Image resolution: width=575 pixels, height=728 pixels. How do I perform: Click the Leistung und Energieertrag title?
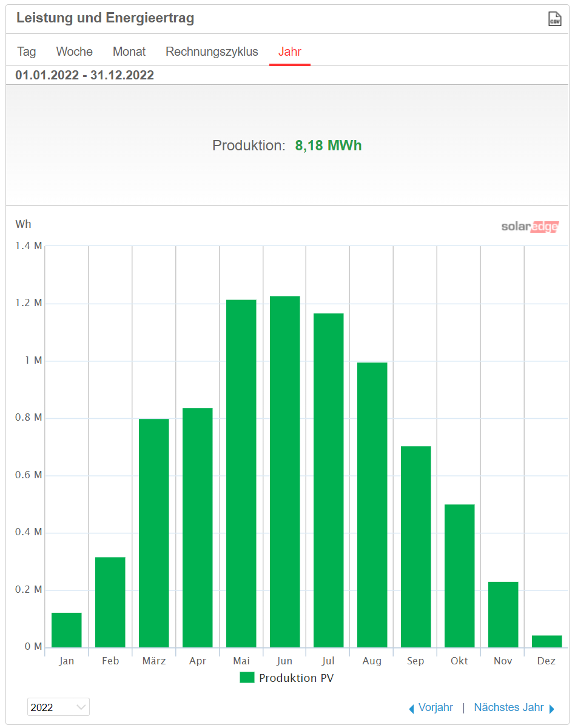[x=106, y=18]
